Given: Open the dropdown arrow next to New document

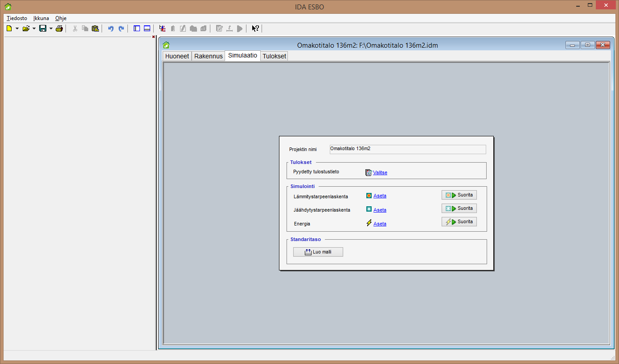Looking at the screenshot, I should pos(17,29).
